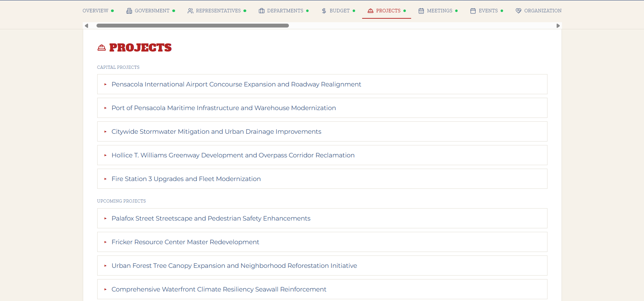Click the horizontal tab scrollbar thumb
The height and width of the screenshot is (301, 644).
coord(193,26)
